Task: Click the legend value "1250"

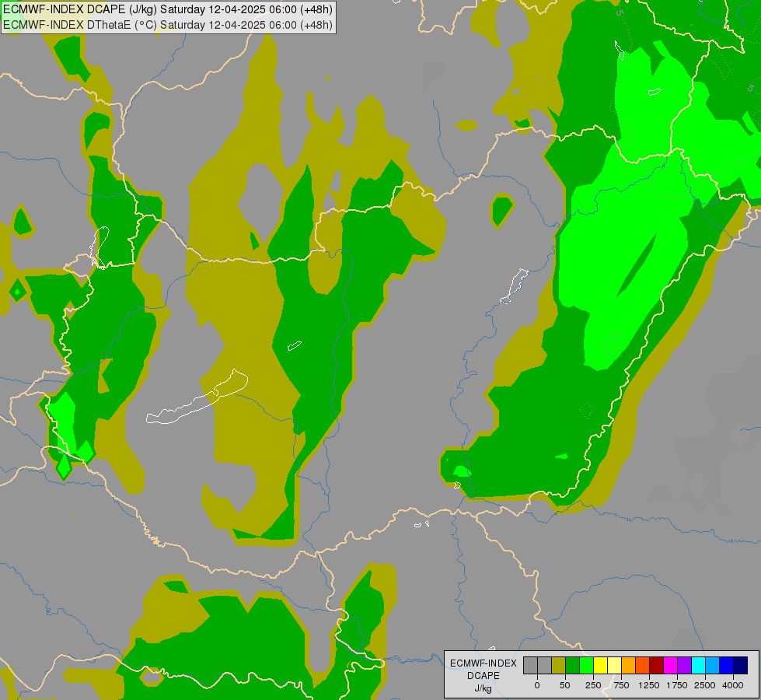Action: (649, 685)
